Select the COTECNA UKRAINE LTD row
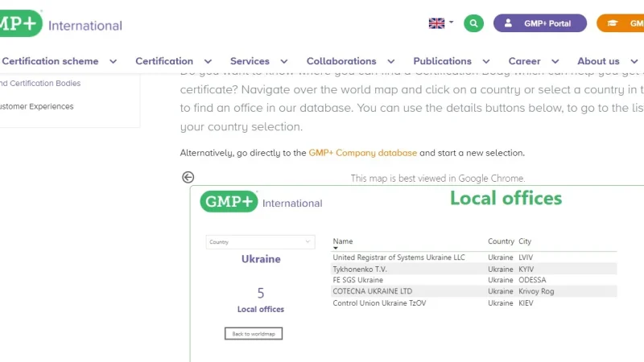 474,291
